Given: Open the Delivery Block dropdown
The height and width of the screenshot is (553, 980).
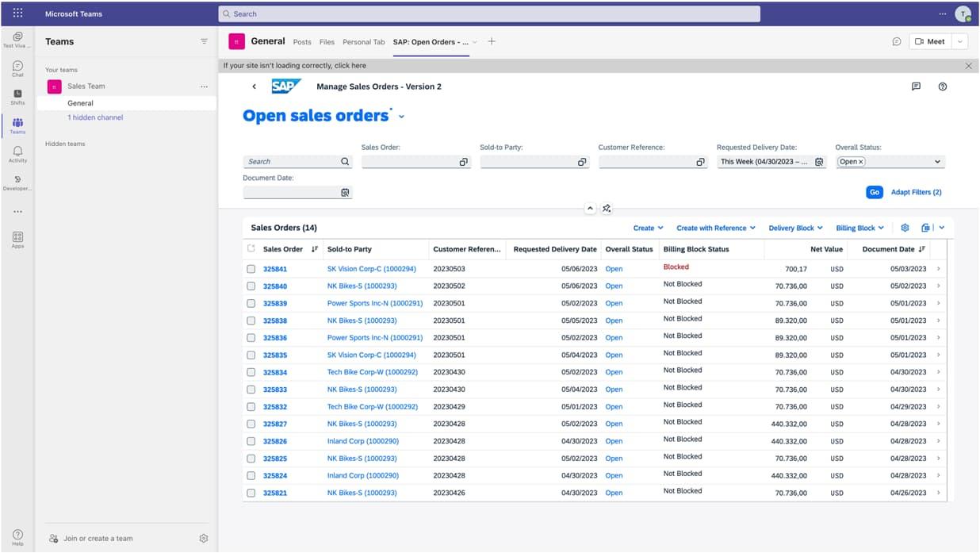Looking at the screenshot, I should point(795,228).
